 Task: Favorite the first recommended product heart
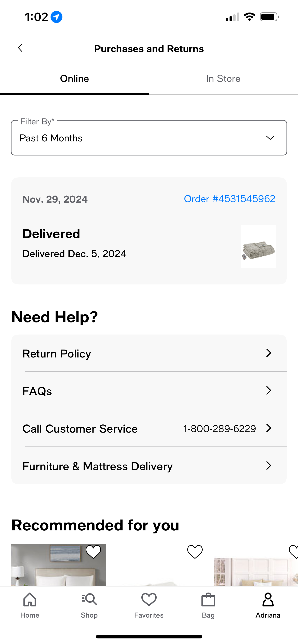(93, 551)
